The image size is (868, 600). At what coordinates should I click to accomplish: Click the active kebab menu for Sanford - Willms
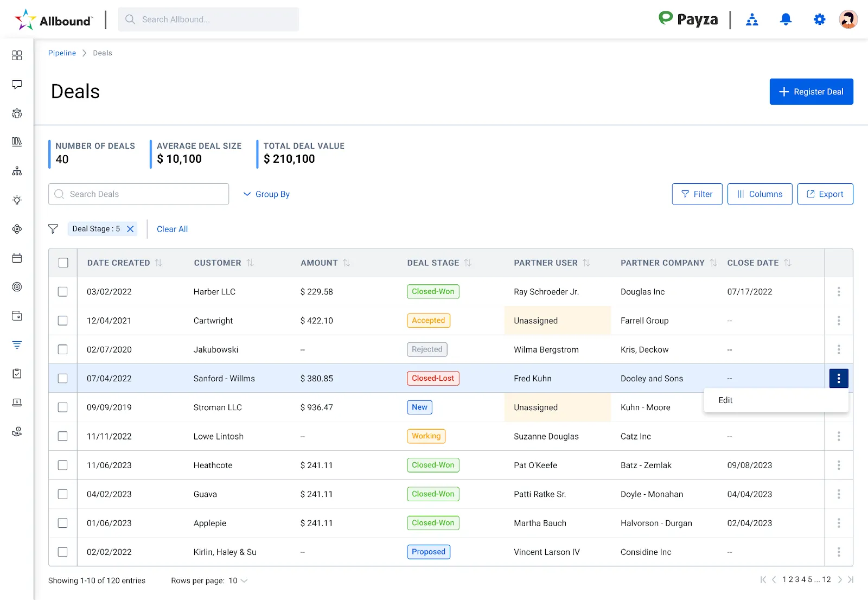click(839, 378)
